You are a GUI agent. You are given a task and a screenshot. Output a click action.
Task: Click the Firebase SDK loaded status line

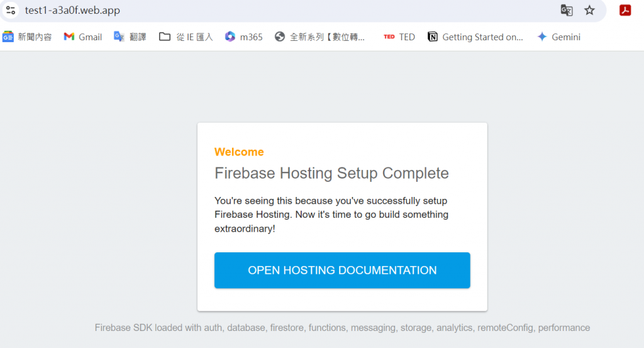point(342,327)
